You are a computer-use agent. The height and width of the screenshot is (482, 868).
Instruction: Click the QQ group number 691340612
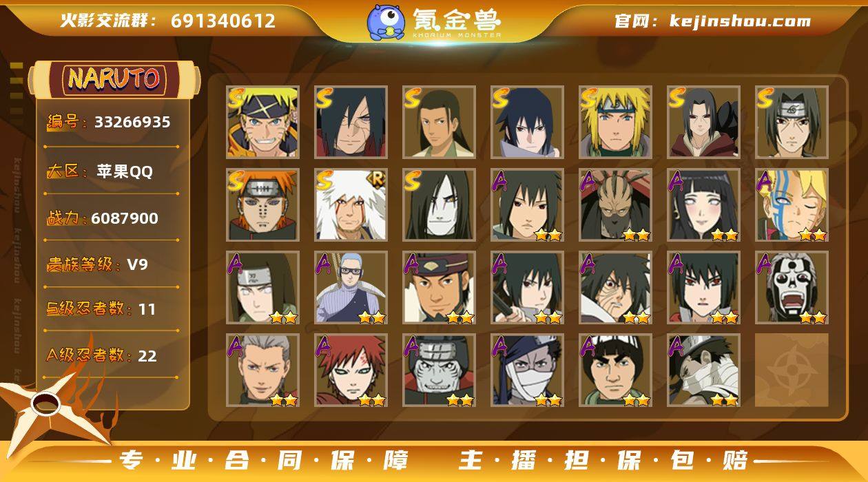(x=223, y=21)
